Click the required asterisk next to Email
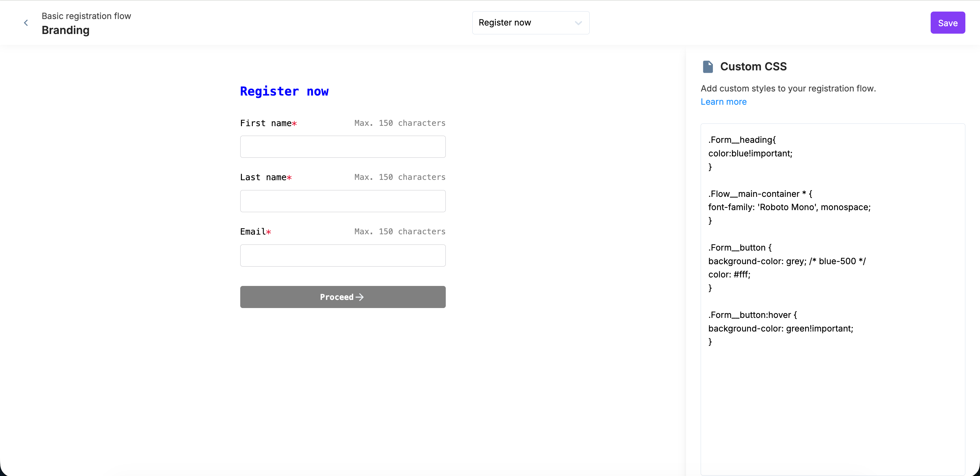The height and width of the screenshot is (476, 980). tap(269, 232)
